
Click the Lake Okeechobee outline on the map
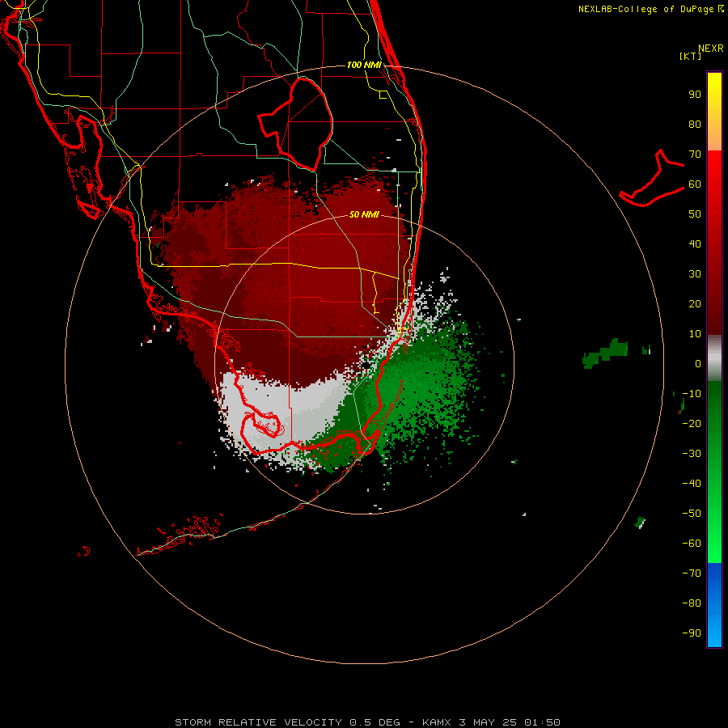[296, 124]
